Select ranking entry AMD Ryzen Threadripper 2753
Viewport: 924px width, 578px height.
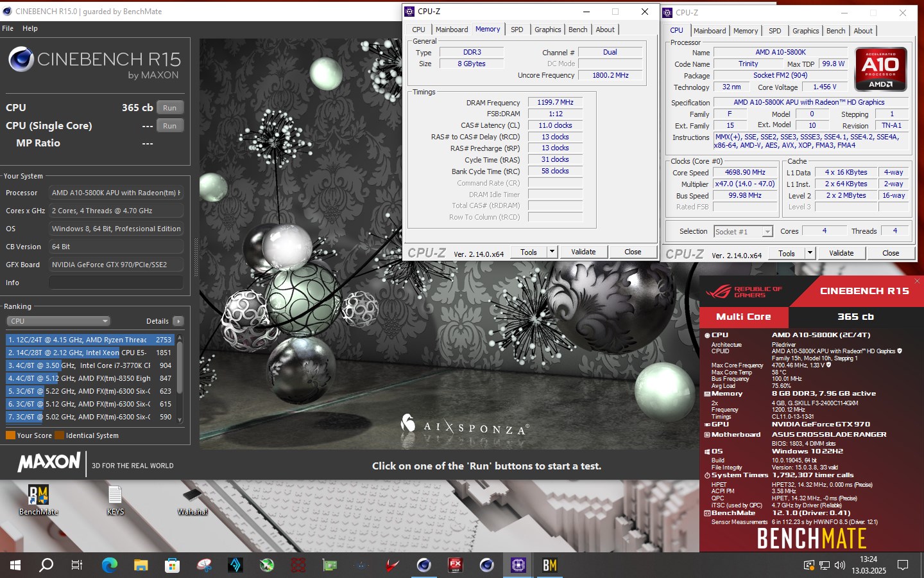(90, 340)
